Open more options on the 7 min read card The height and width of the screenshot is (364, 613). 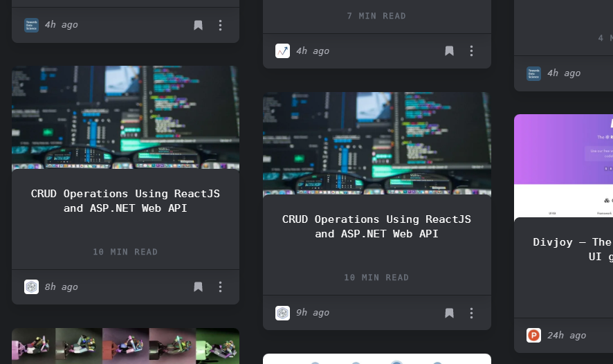(x=471, y=51)
